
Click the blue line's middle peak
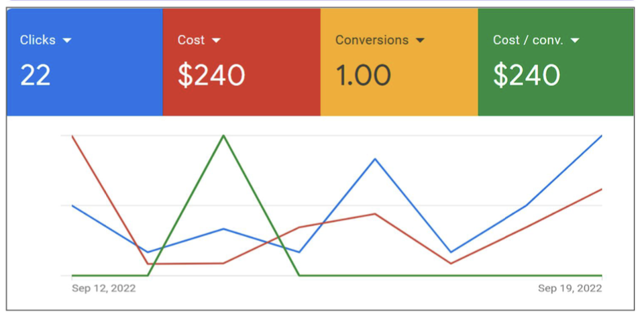point(375,159)
